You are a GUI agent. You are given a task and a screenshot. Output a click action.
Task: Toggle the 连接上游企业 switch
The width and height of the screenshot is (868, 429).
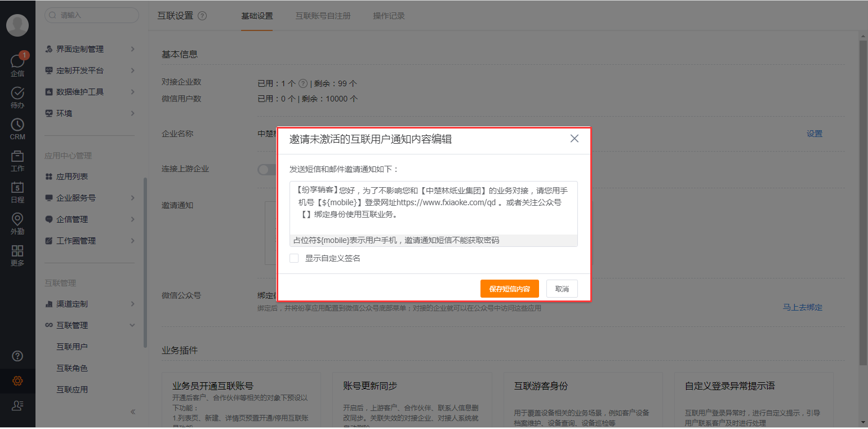tap(267, 169)
